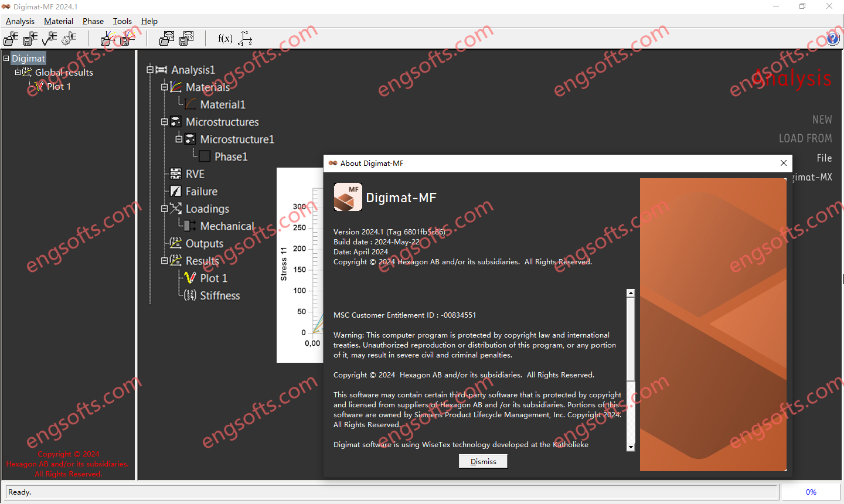Select the Outputs tree item label
This screenshot has height=504, width=844.
click(x=205, y=244)
